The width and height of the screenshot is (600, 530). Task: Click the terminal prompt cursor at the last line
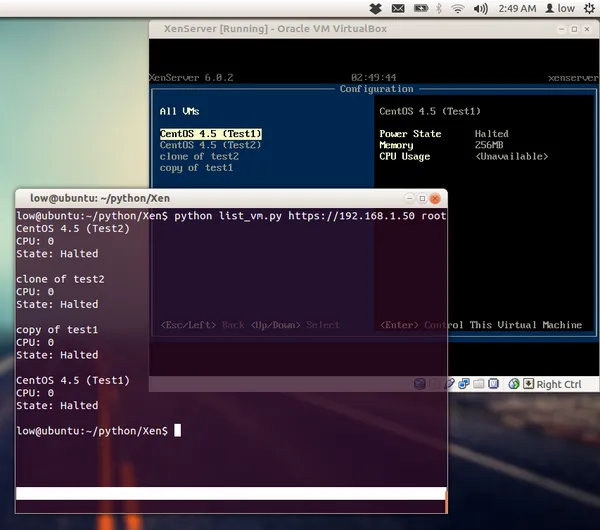tap(178, 431)
